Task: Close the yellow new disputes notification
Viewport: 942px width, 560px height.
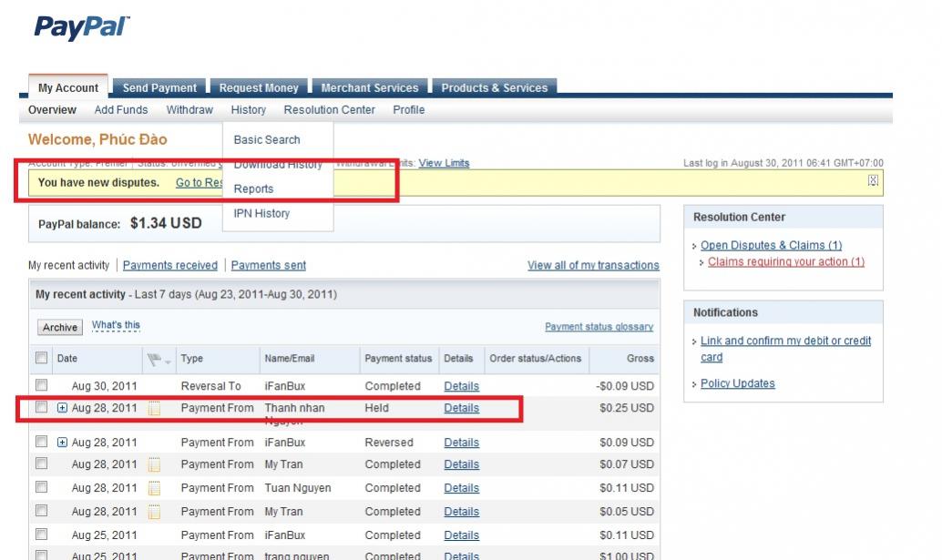Action: 873,180
